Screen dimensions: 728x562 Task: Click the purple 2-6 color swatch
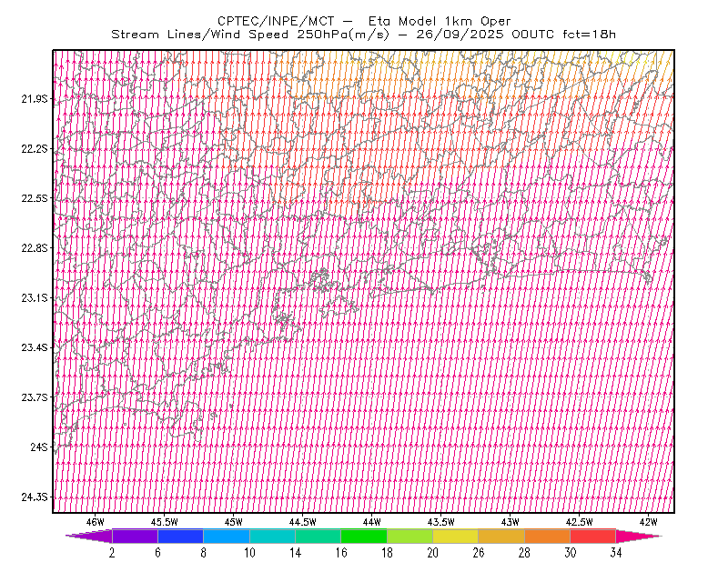click(x=135, y=536)
